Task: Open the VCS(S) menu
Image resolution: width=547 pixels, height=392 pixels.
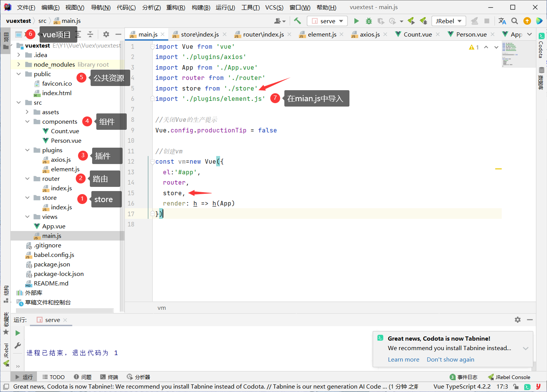Action: (x=274, y=7)
